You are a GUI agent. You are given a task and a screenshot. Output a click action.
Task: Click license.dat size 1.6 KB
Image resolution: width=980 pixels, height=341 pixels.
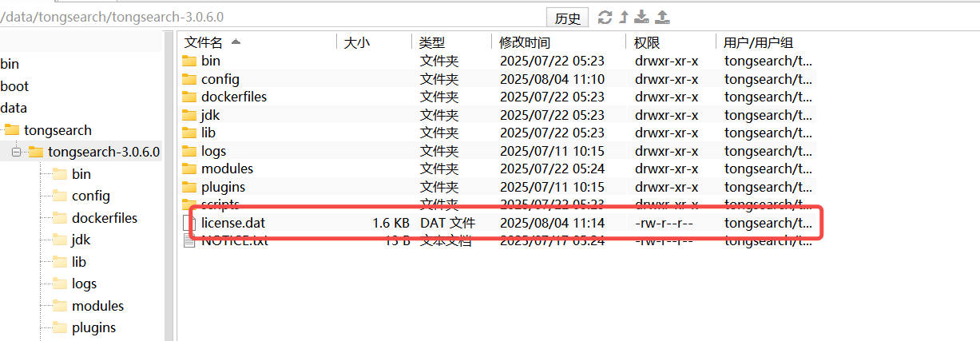point(391,223)
